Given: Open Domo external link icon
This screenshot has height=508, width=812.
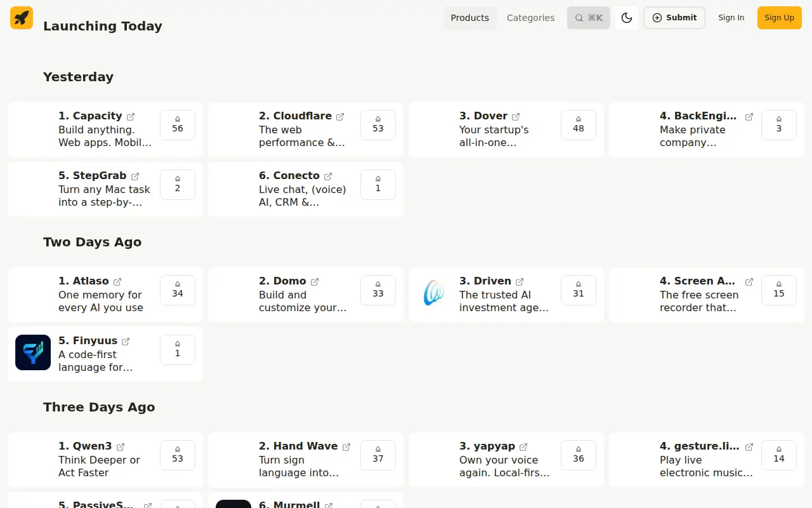Looking at the screenshot, I should point(315,282).
